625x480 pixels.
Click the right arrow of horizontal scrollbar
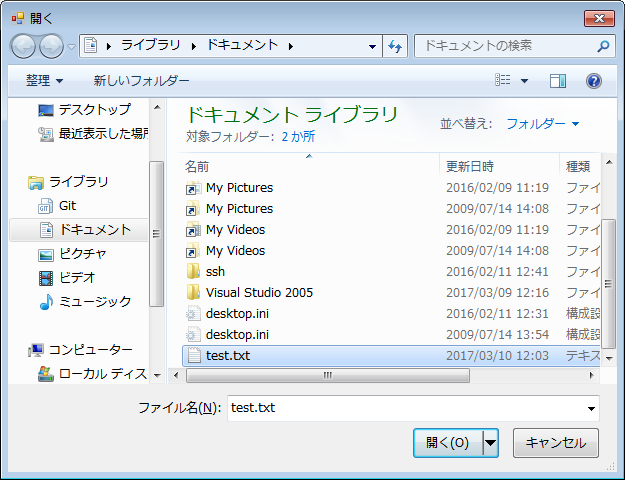pos(592,376)
